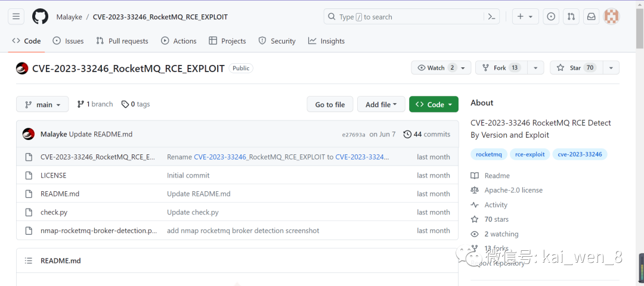
Task: Open the Watch notifications dropdown
Action: pyautogui.click(x=441, y=68)
